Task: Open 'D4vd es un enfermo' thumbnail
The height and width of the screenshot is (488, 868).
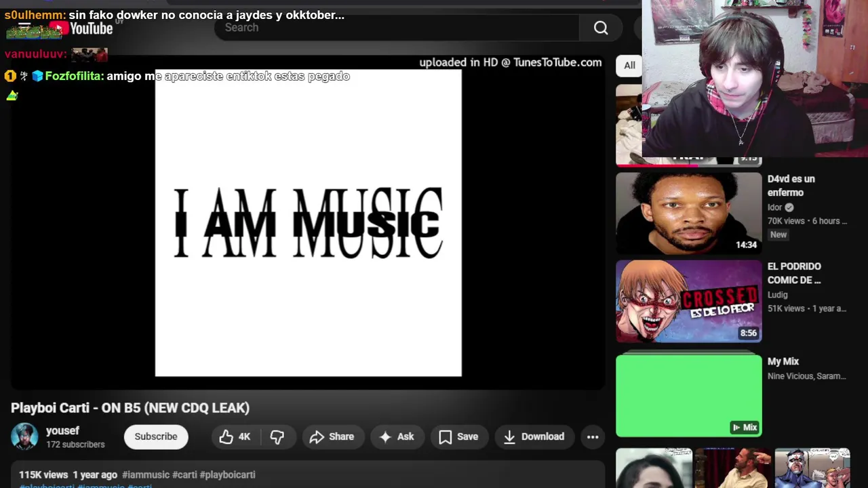Action: pyautogui.click(x=689, y=213)
